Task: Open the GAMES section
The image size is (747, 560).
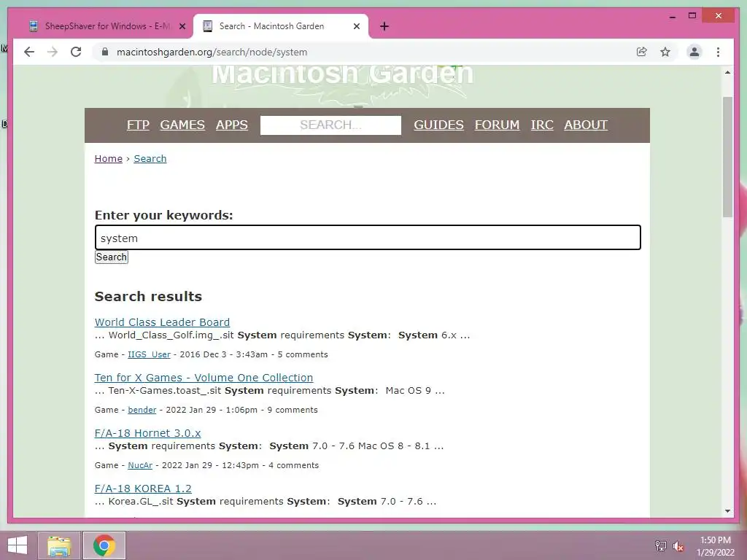Action: point(182,125)
